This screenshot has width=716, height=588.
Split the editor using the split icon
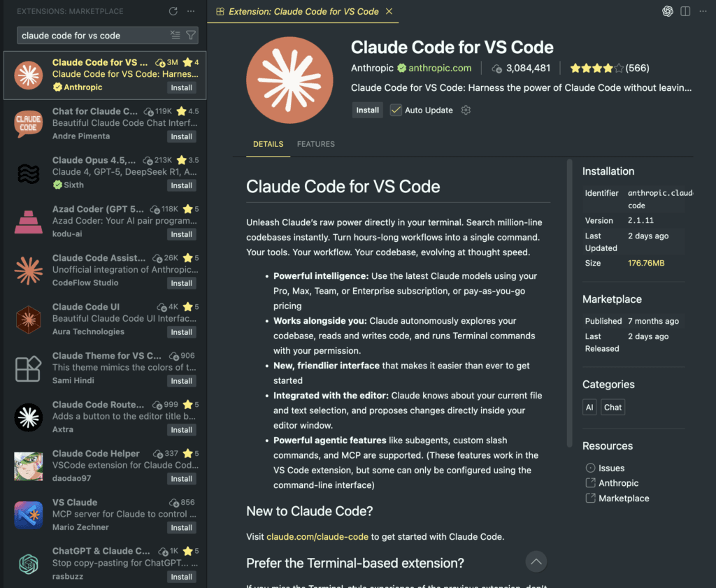[685, 11]
